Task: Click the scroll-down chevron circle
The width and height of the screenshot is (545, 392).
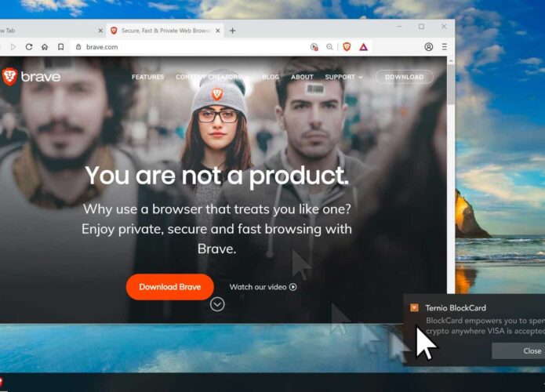Action: pyautogui.click(x=217, y=304)
